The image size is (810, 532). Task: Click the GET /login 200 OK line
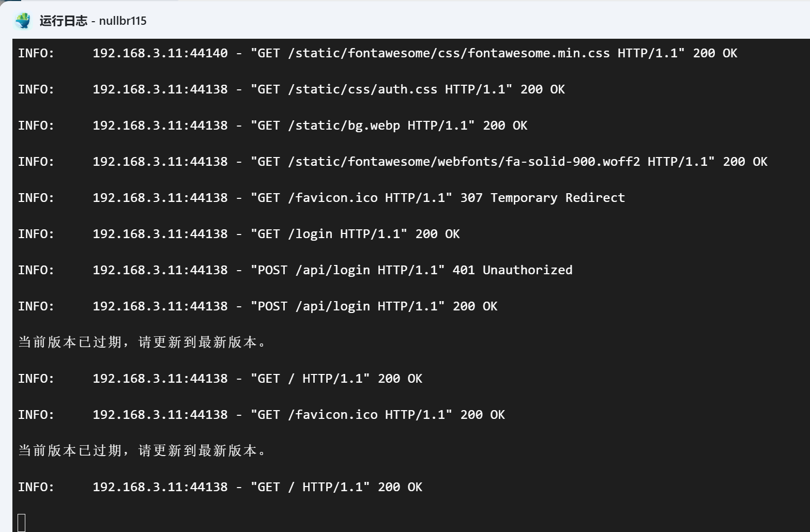pos(238,234)
